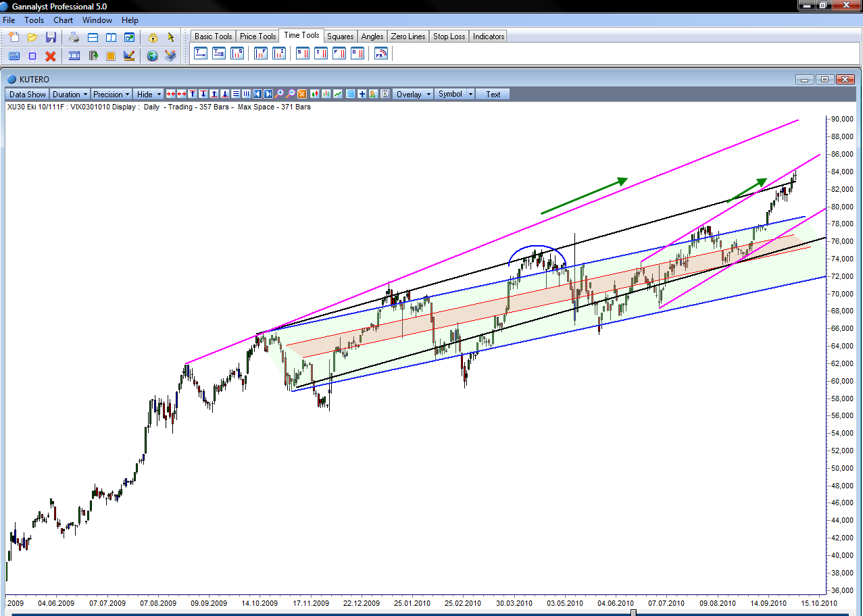Screen dimensions: 863x616
Task: Expand the Duration dropdown
Action: (70, 95)
